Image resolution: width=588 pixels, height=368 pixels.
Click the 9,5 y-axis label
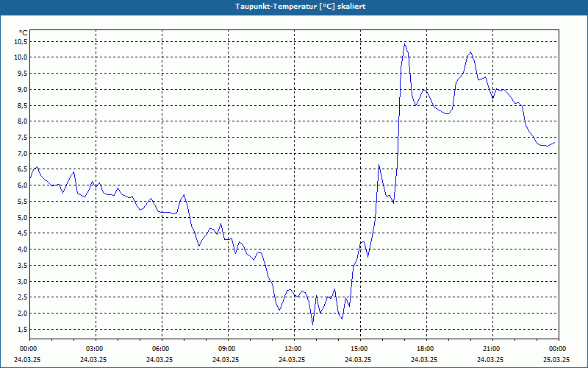pos(23,74)
